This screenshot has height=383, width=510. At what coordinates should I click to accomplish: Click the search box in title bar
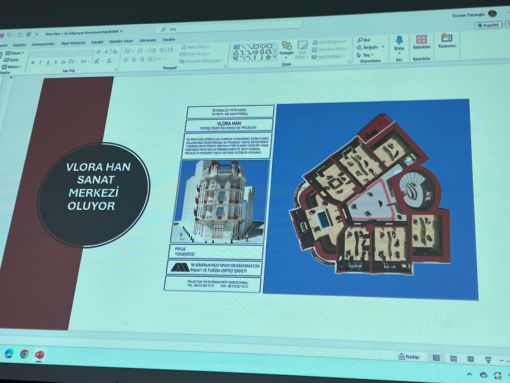[230, 28]
